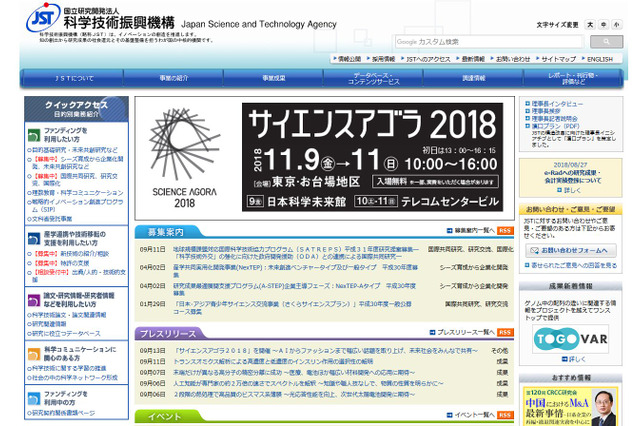Click RSS icon in イベント section

505,415
